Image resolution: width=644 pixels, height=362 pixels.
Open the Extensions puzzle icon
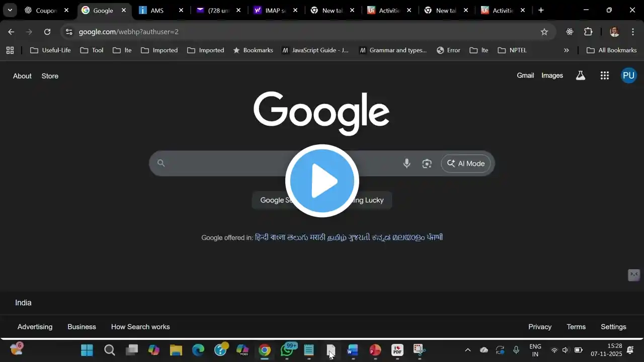(x=588, y=32)
